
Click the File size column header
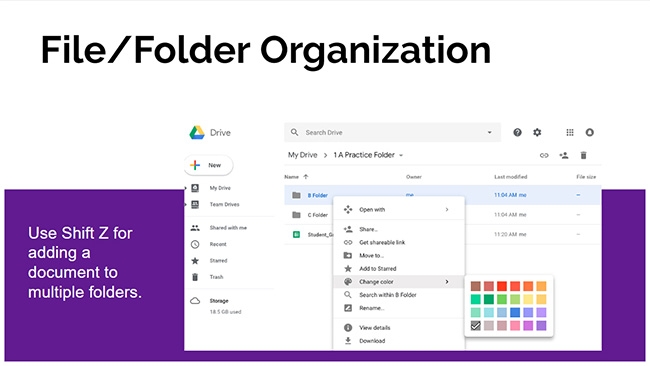pos(586,177)
